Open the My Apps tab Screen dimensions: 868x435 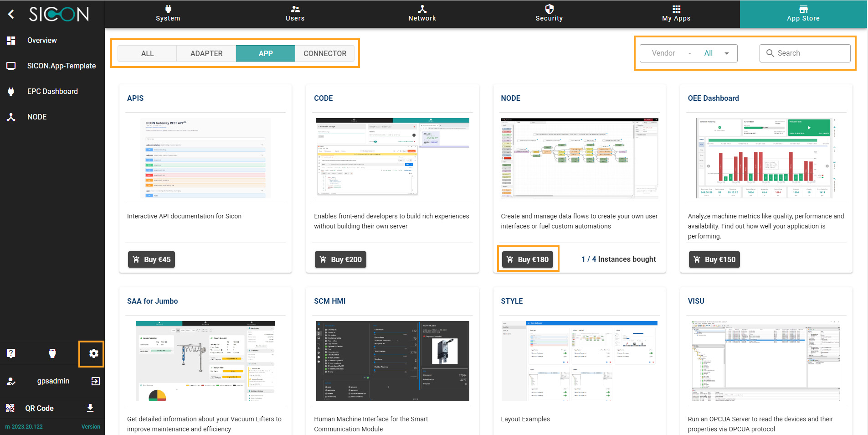tap(676, 14)
